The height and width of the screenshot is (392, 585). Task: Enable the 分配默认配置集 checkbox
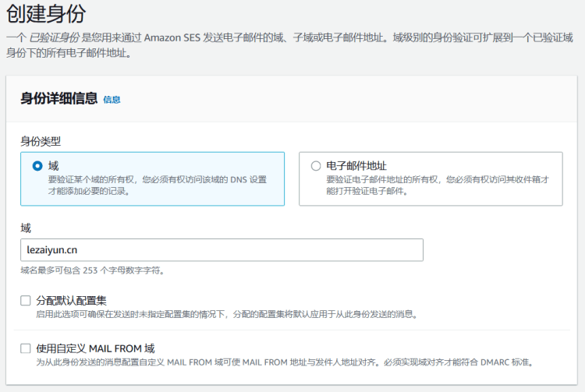[26, 300]
